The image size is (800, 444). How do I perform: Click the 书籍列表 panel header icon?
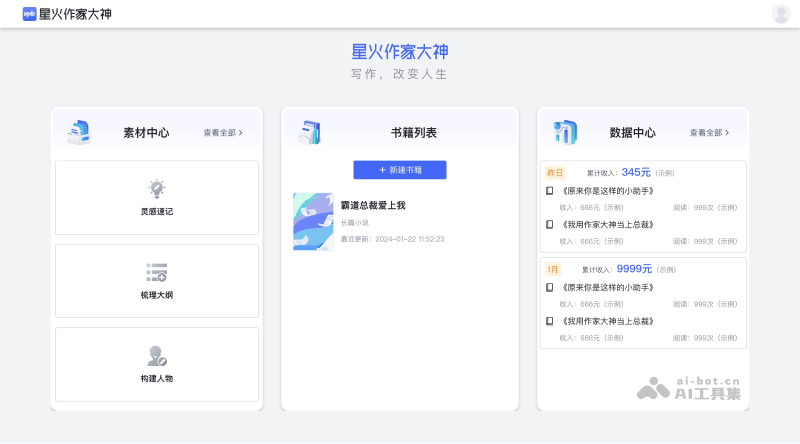click(x=309, y=132)
